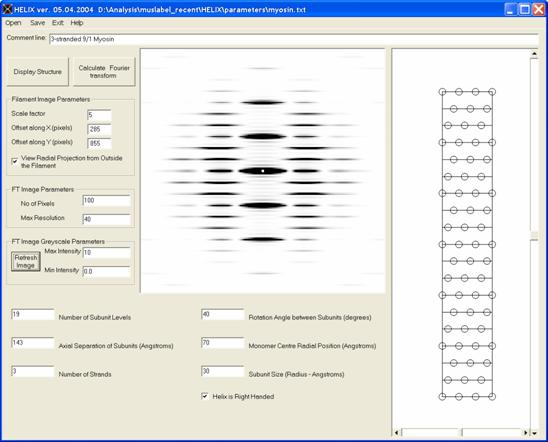This screenshot has height=442, width=548.
Task: Click the Comment line text field
Action: [x=293, y=39]
